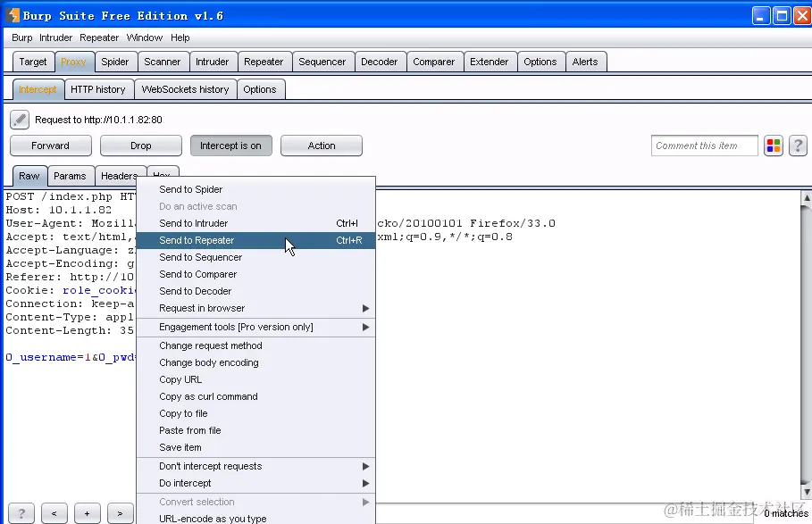Choose Send to Sequencer menu entry
This screenshot has width=812, height=524.
point(255,257)
